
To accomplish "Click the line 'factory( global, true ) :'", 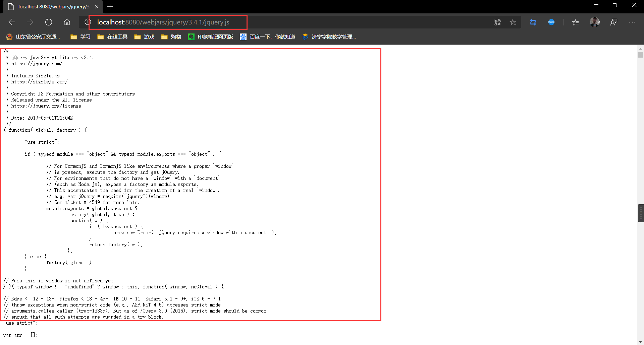I will (x=101, y=214).
